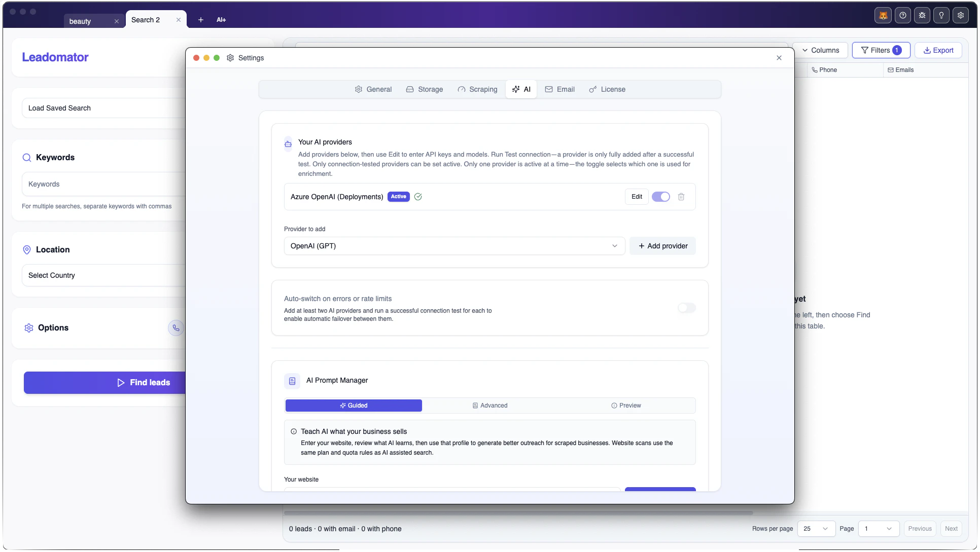The width and height of the screenshot is (980, 552).
Task: Switch to Email settings tab
Action: 560,89
